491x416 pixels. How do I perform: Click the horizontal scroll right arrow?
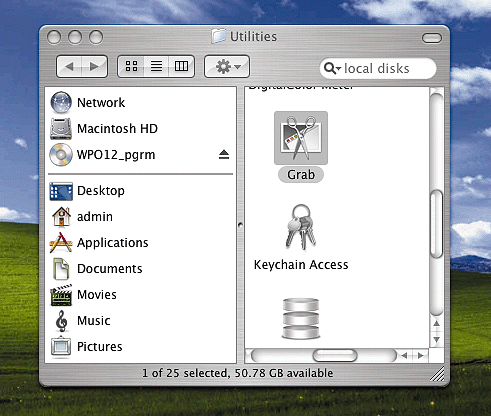[x=421, y=356]
